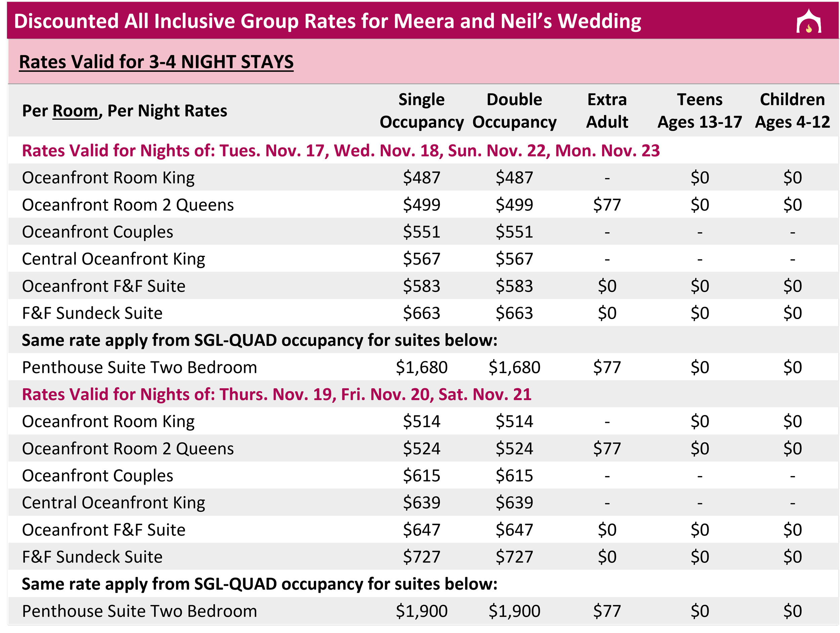Click the arch logo icon in header
The image size is (840, 633).
coord(808,21)
